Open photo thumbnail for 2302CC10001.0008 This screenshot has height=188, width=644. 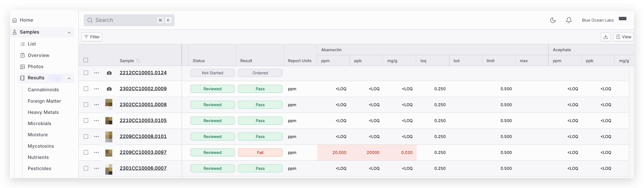(109, 104)
